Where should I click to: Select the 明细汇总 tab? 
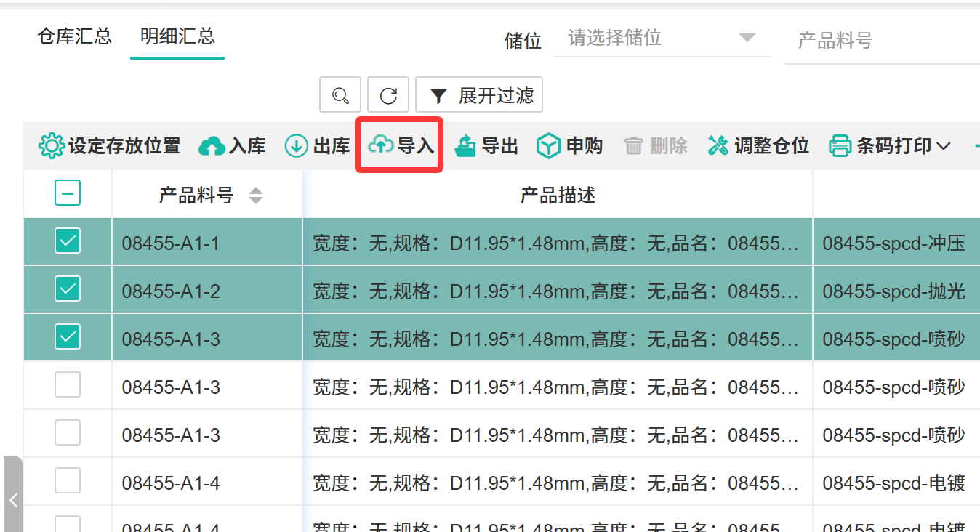coord(177,36)
